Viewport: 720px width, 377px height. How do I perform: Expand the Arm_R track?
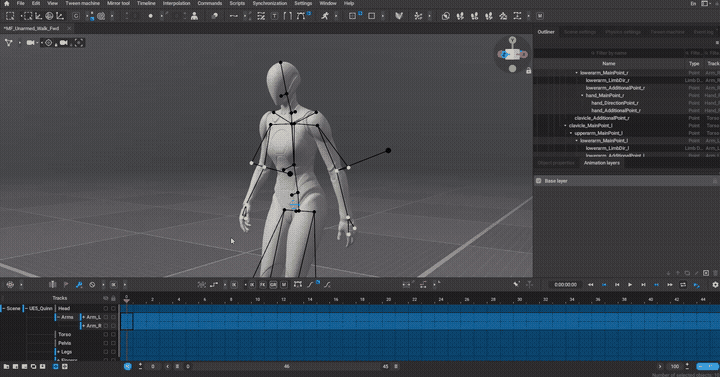click(84, 326)
